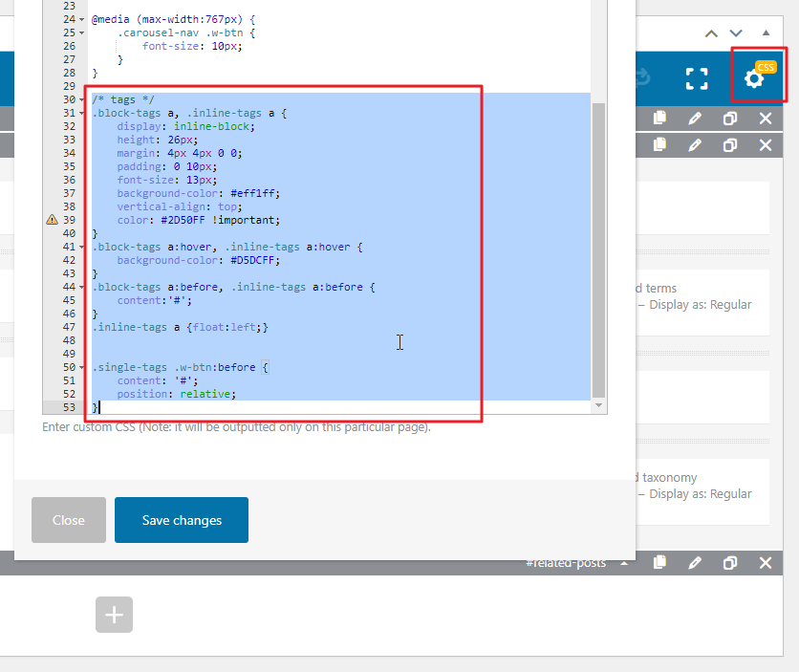Click the Close button in CSS dialog
The image size is (799, 672).
pos(69,520)
